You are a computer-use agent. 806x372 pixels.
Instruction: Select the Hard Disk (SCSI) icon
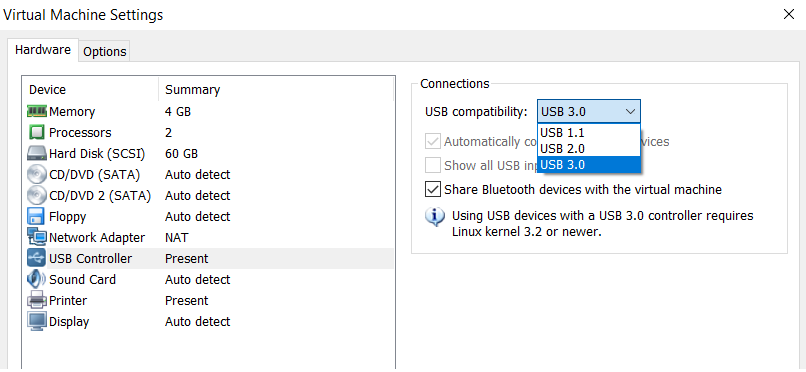point(36,154)
